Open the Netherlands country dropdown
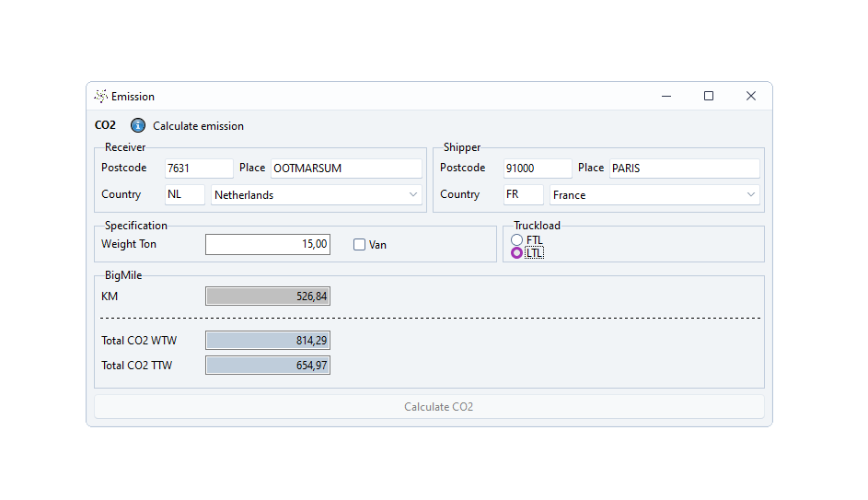 316,195
